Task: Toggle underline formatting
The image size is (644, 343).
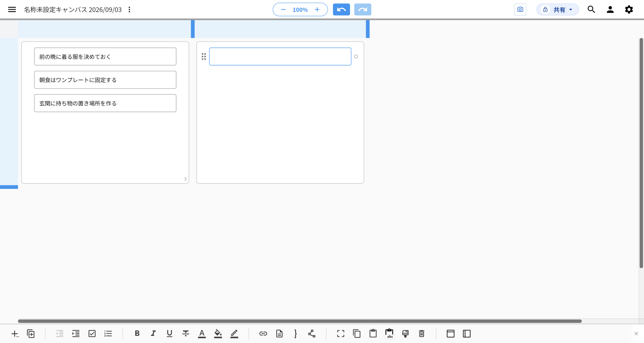Action: (x=169, y=334)
